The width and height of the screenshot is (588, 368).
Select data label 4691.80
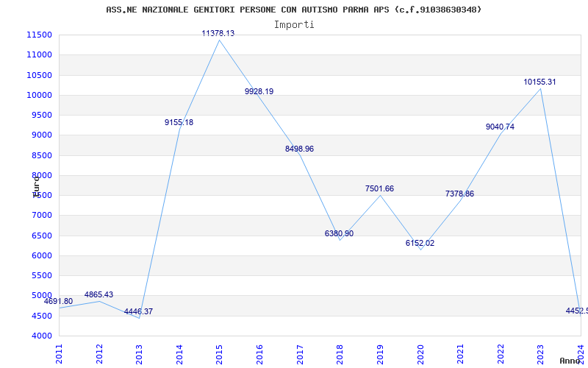(59, 301)
